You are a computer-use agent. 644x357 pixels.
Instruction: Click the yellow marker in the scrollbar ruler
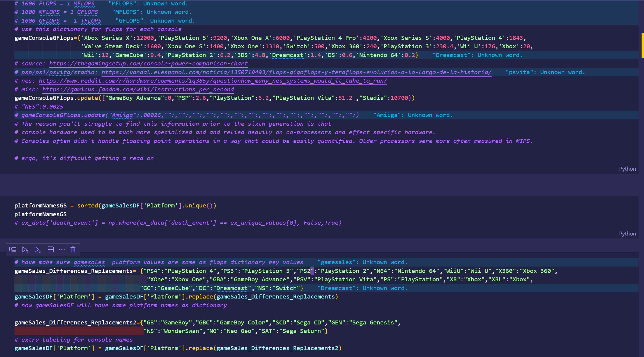(642, 45)
